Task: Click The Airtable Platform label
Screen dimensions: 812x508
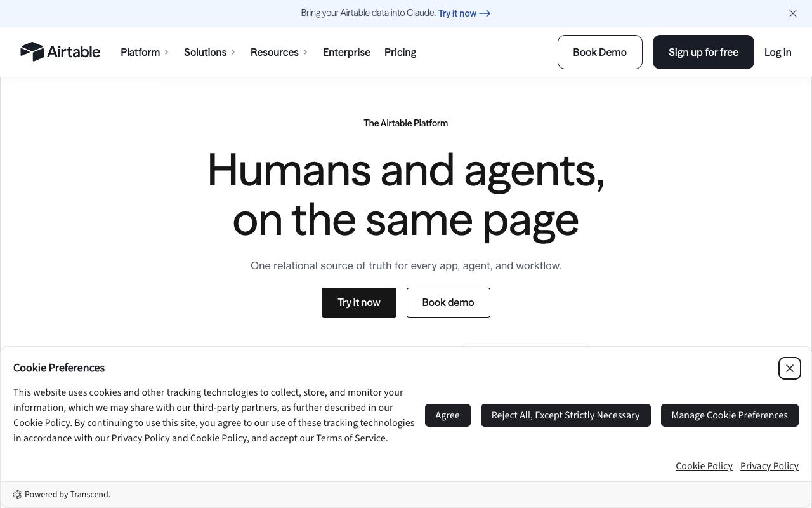Action: (406, 123)
